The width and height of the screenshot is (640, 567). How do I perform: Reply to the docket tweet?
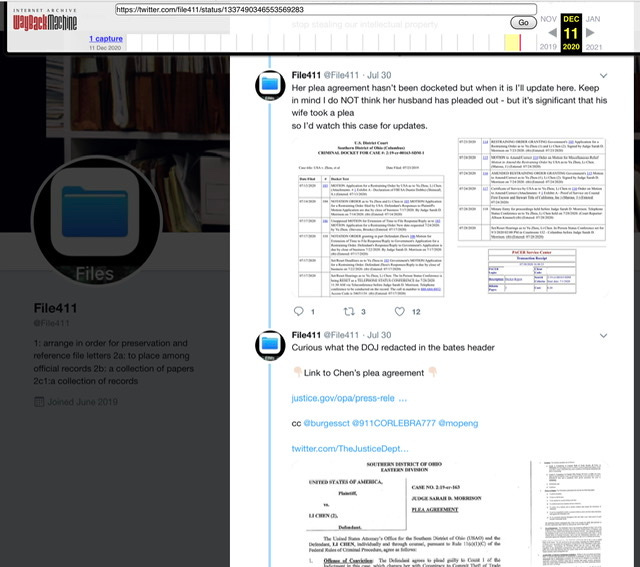click(x=299, y=311)
